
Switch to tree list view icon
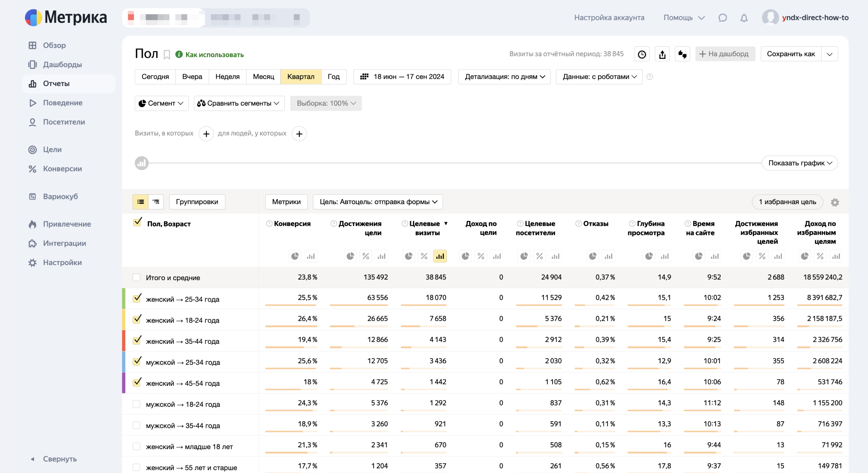pyautogui.click(x=156, y=202)
